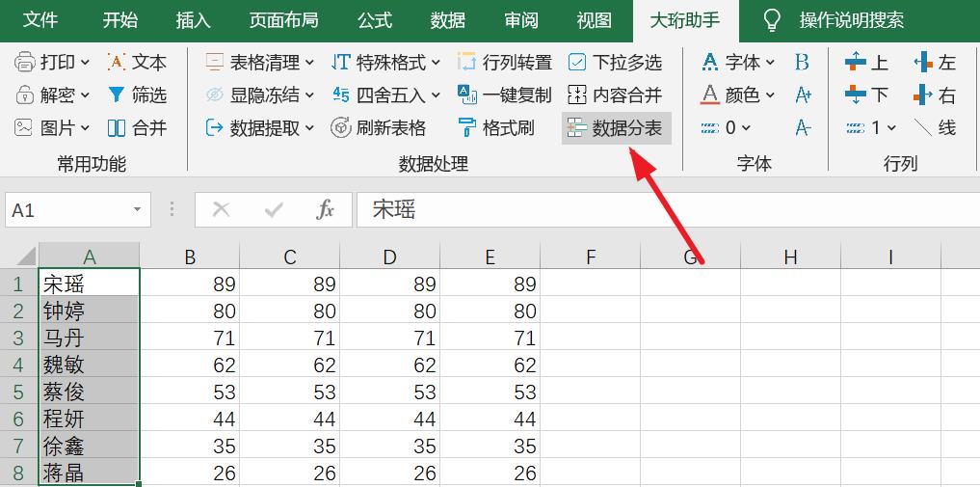Click the 线 line tool icon
This screenshot has height=487, width=980.
(923, 128)
